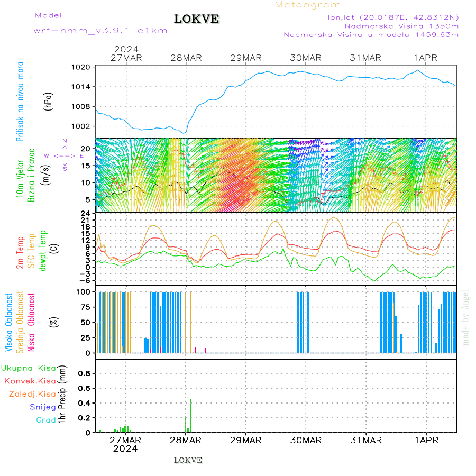Viewport: 476px width, 476px height.
Task: Click the Ukupna Kisa legend entry
Action: pos(29,368)
